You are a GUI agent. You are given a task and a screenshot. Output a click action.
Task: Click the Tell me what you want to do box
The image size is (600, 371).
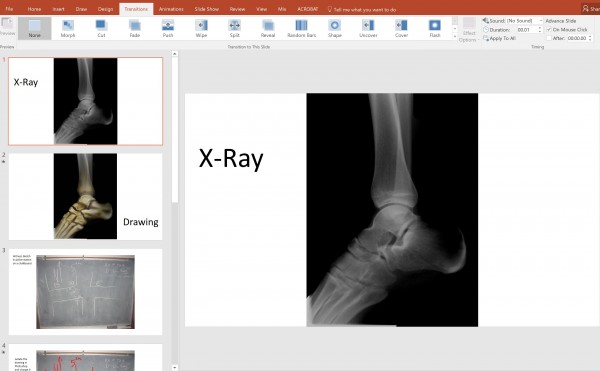coord(362,10)
